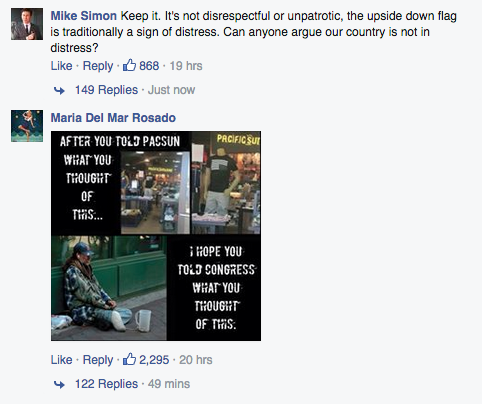
Task: View the 868 likes count
Action: [149, 66]
